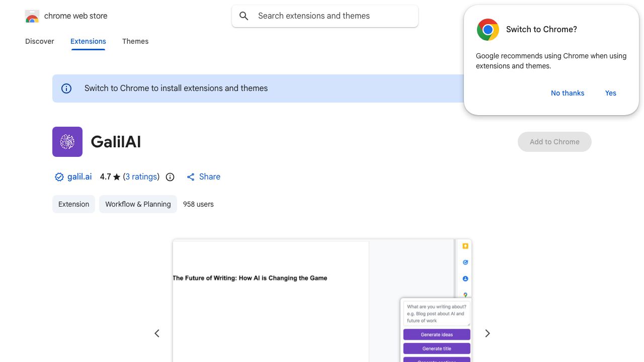The height and width of the screenshot is (362, 644).
Task: Click the Switch to Chrome banner message
Action: [176, 88]
